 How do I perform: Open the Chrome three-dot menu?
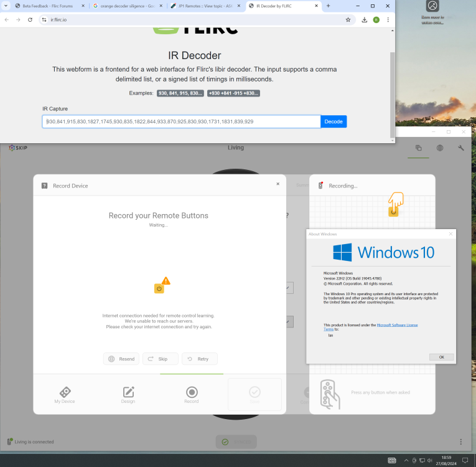pyautogui.click(x=388, y=20)
